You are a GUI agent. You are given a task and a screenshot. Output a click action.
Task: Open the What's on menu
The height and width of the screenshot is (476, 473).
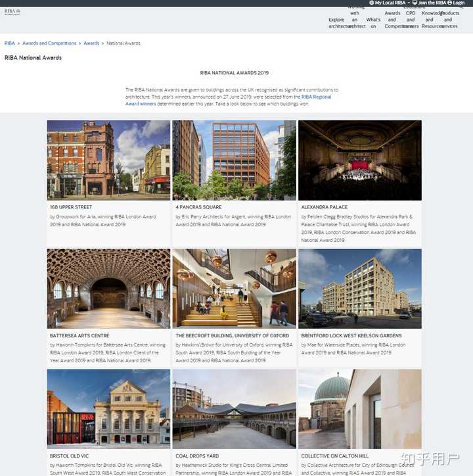(373, 23)
